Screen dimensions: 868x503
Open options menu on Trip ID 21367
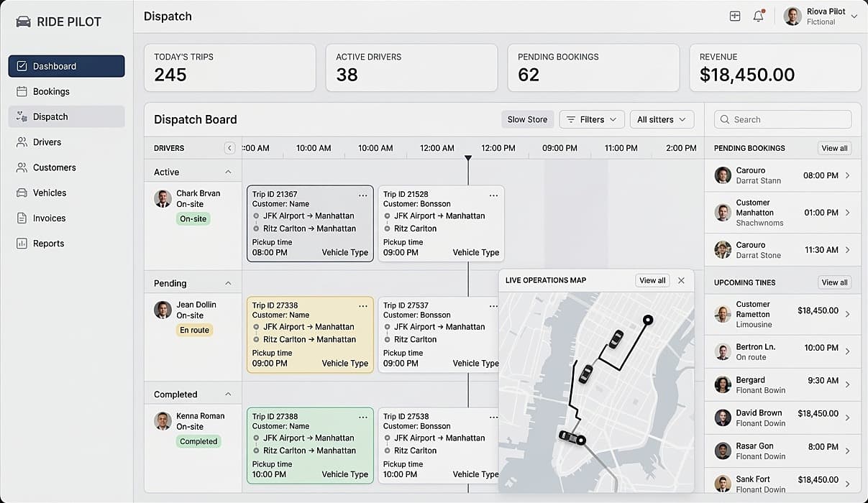(362, 195)
